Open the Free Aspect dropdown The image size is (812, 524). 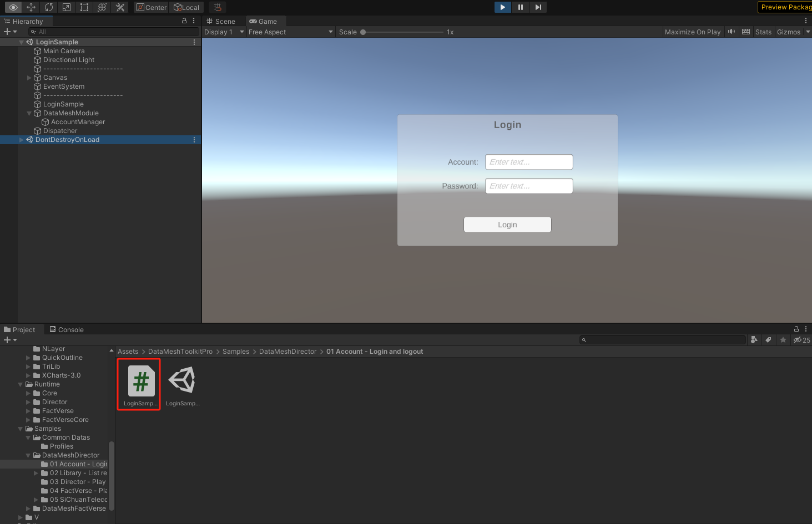pos(291,32)
